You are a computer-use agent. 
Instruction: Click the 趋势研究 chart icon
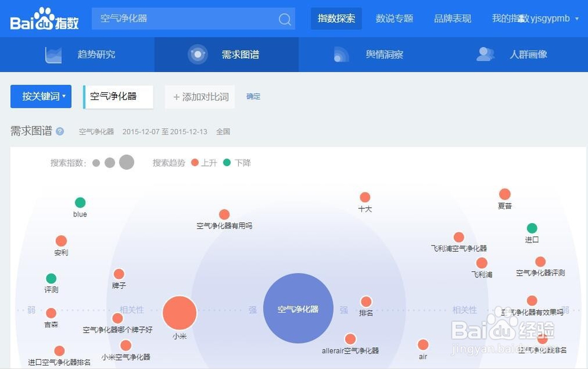[x=54, y=55]
